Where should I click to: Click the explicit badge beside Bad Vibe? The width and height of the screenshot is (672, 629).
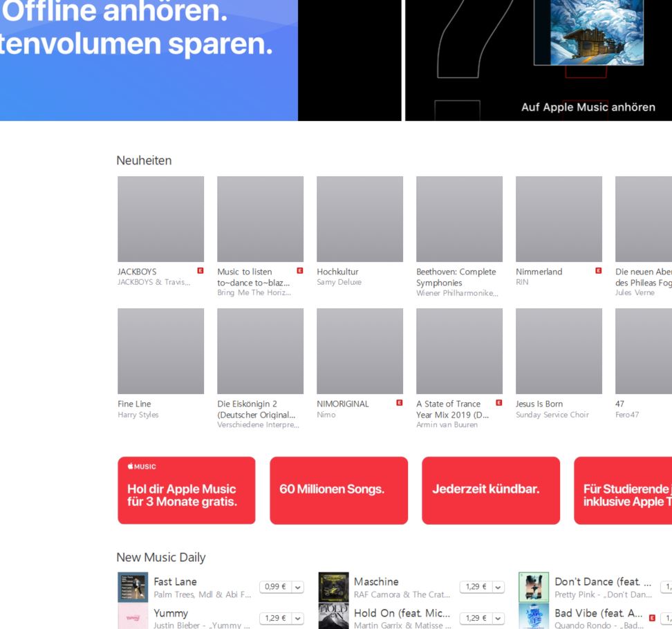point(652,618)
